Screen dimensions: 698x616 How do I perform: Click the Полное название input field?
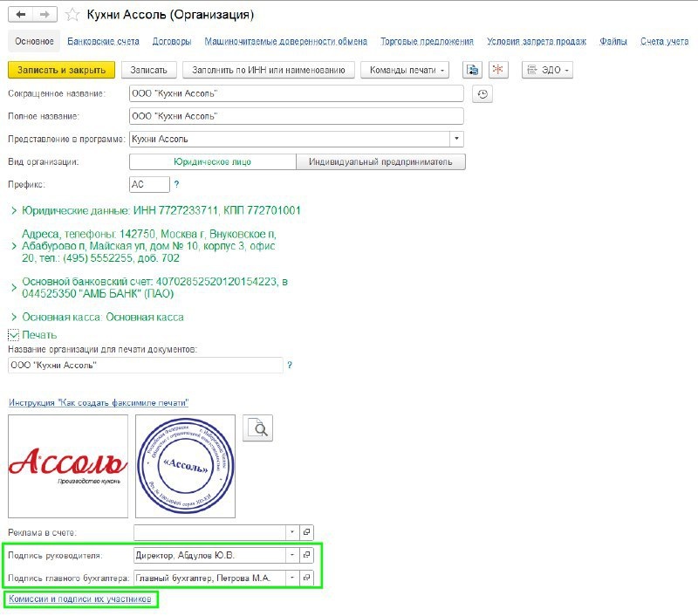297,116
